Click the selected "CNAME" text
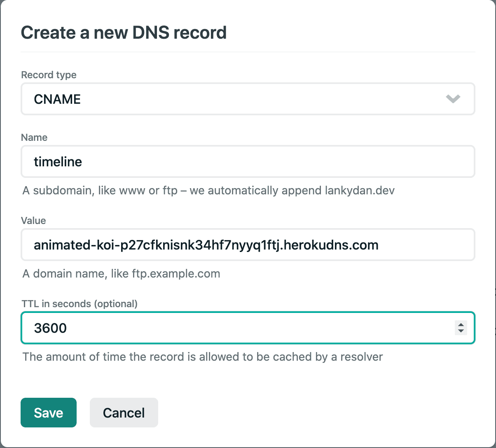This screenshot has width=496, height=448. (x=57, y=99)
